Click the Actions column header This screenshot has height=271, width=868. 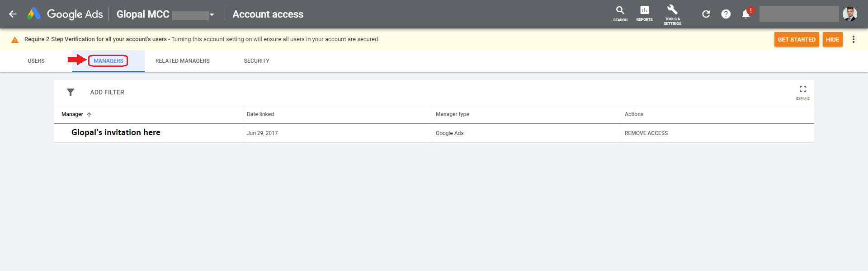(x=634, y=114)
